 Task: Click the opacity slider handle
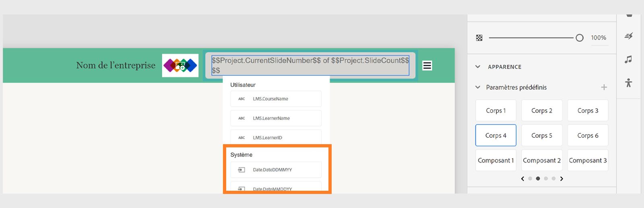click(x=580, y=38)
